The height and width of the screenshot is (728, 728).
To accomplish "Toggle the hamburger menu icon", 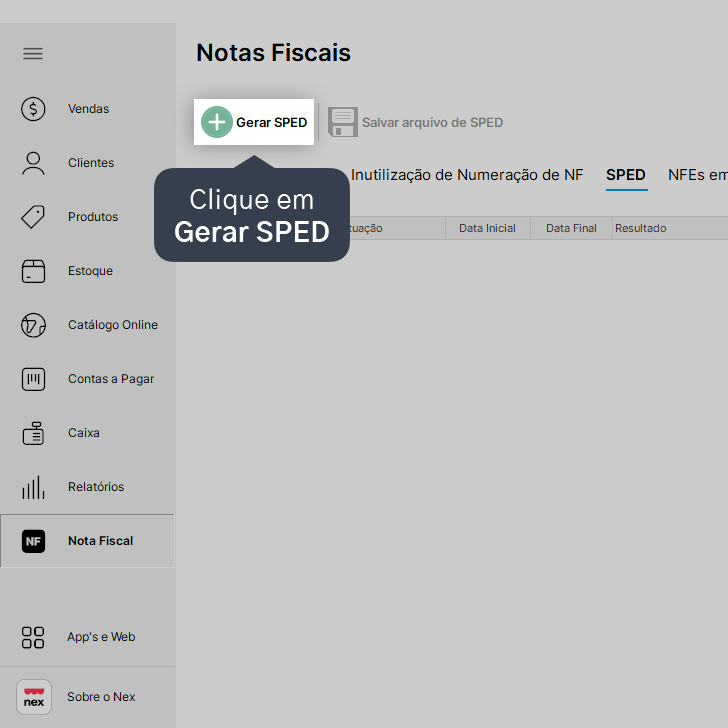I will 33,54.
